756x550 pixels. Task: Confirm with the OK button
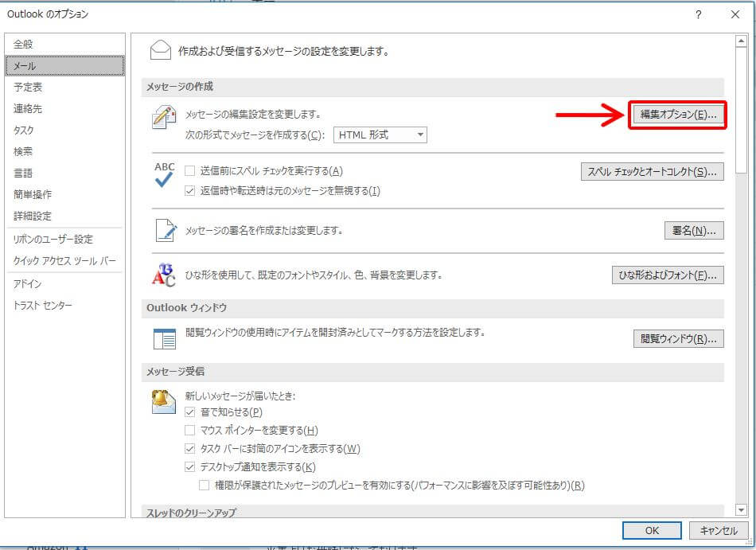click(x=652, y=531)
